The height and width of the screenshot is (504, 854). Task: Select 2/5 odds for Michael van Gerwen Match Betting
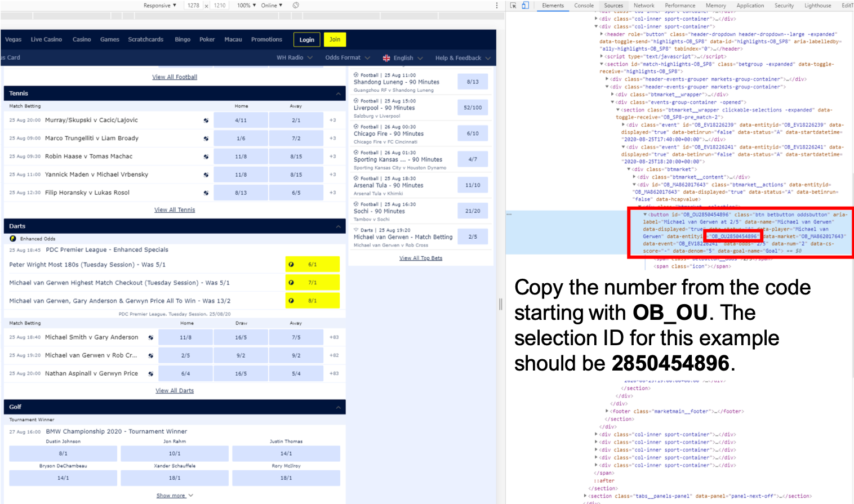click(x=473, y=237)
